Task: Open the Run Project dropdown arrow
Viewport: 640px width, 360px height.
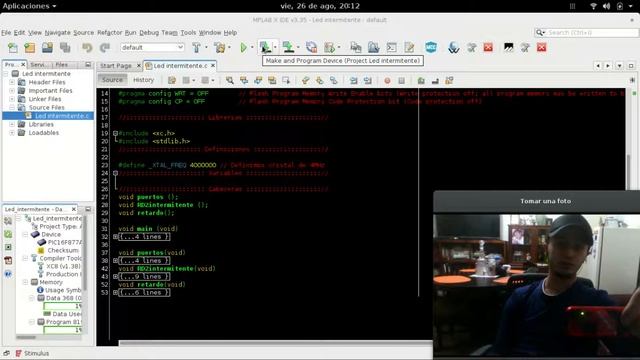Action: point(252,47)
